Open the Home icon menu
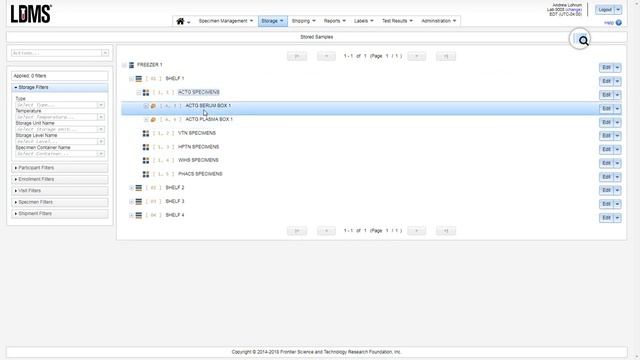 (183, 21)
